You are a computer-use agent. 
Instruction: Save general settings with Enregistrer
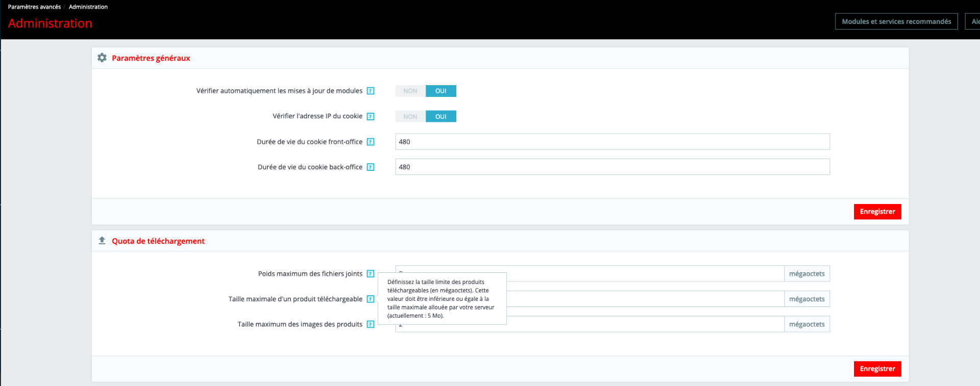[877, 212]
